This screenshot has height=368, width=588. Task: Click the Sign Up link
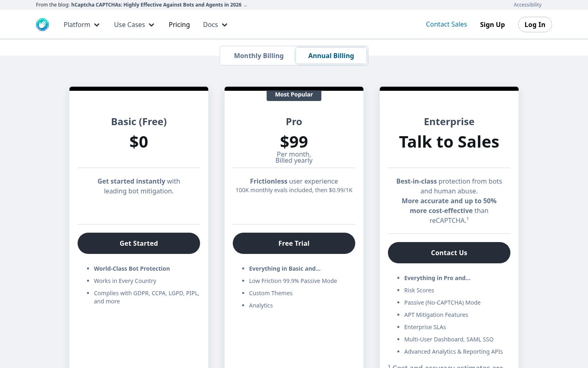tap(492, 25)
